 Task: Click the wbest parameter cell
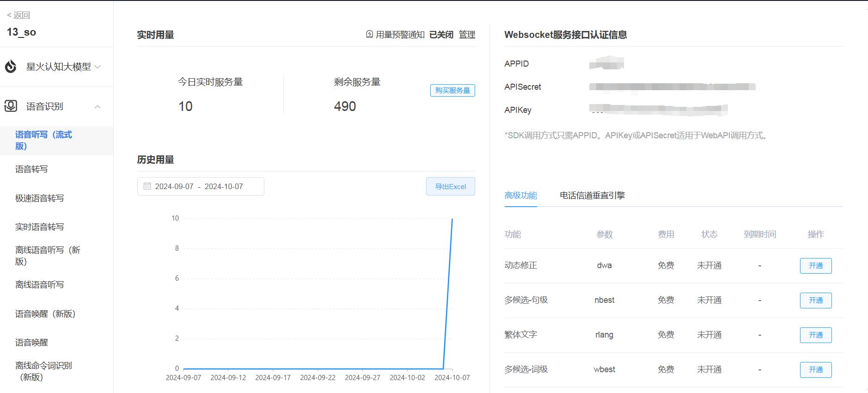pyautogui.click(x=604, y=369)
